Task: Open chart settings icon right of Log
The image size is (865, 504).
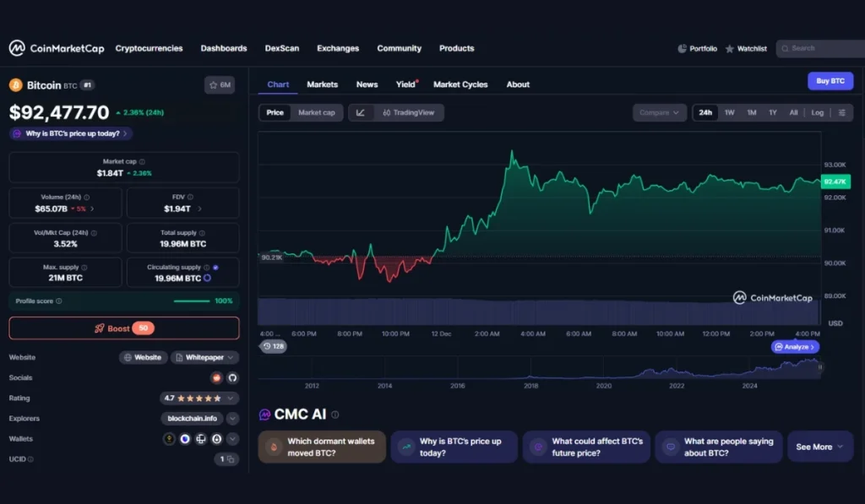Action: coord(841,111)
